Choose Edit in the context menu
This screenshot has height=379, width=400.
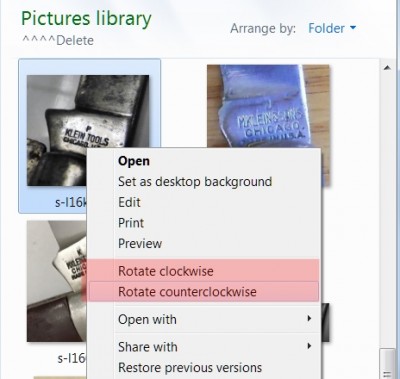click(129, 202)
